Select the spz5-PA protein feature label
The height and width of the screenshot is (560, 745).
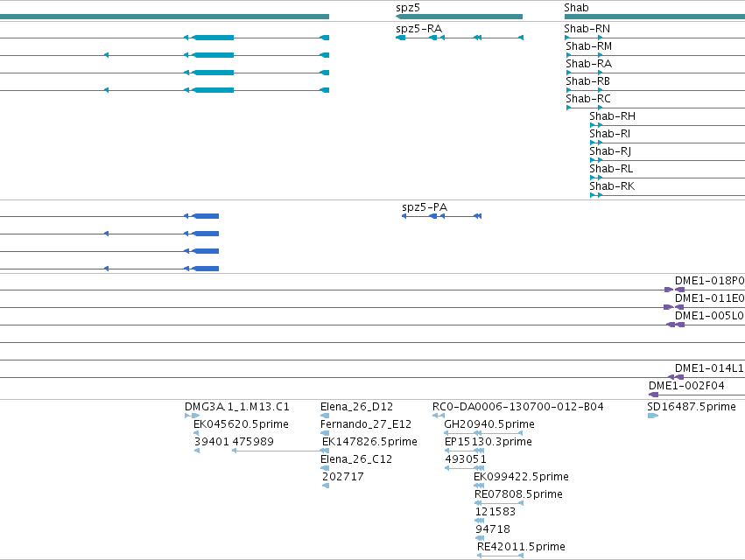pyautogui.click(x=425, y=207)
